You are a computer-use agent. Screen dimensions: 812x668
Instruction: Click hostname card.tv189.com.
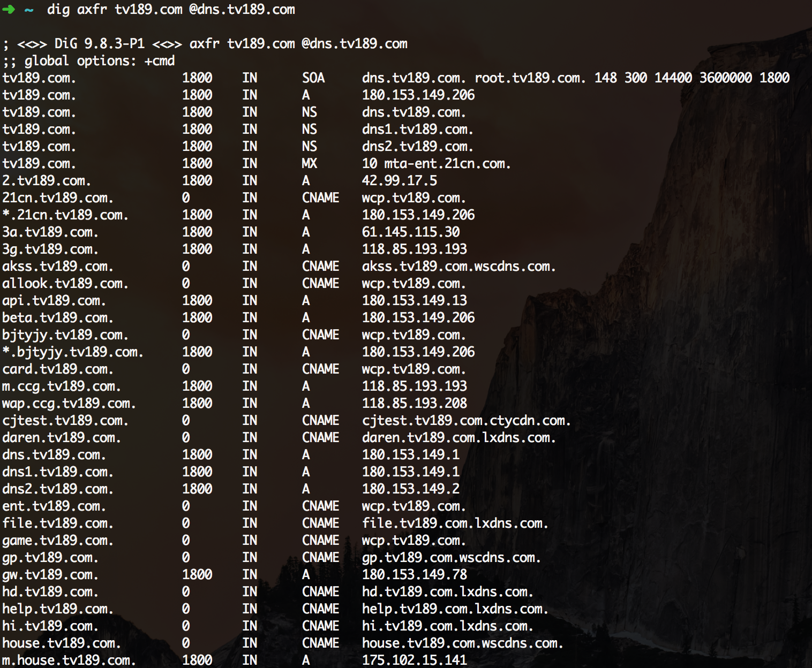click(58, 369)
